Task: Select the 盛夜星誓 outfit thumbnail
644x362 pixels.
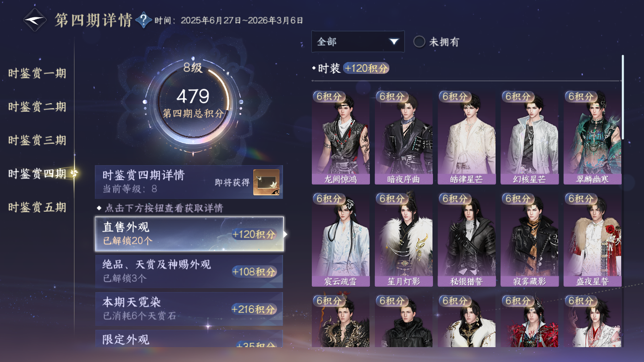Action: click(x=592, y=240)
